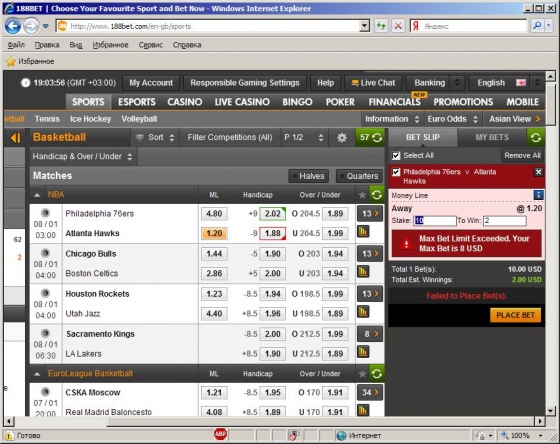
Task: Refresh odds using the green 57 counter
Action: tap(370, 138)
